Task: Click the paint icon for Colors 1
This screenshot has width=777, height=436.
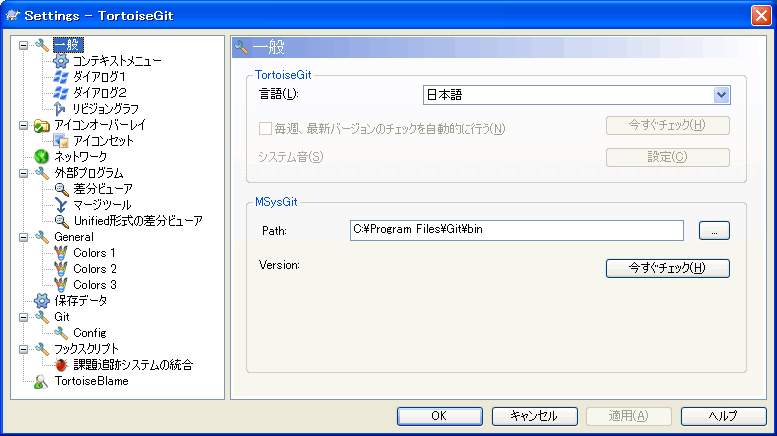Action: [x=60, y=253]
